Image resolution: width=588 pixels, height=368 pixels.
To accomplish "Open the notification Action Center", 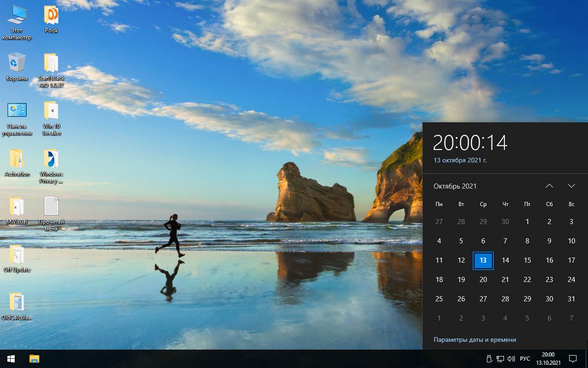I will pos(573,358).
